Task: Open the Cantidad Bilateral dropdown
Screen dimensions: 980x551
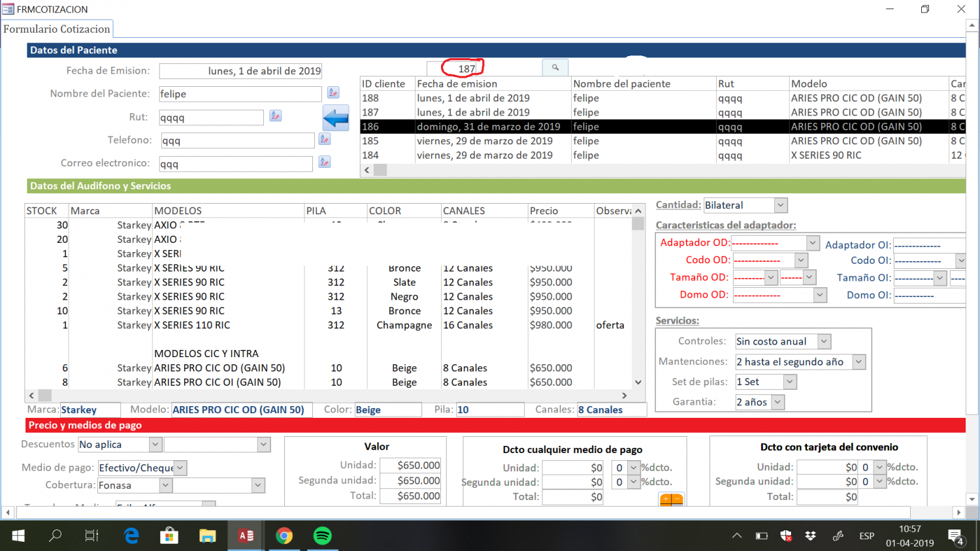Action: point(781,205)
